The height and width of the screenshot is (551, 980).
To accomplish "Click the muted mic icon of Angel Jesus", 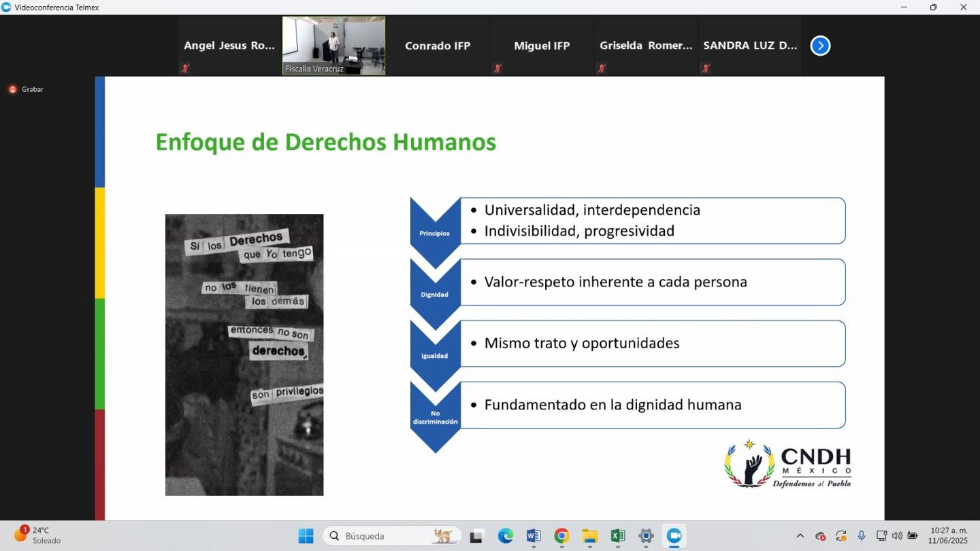I will [184, 68].
